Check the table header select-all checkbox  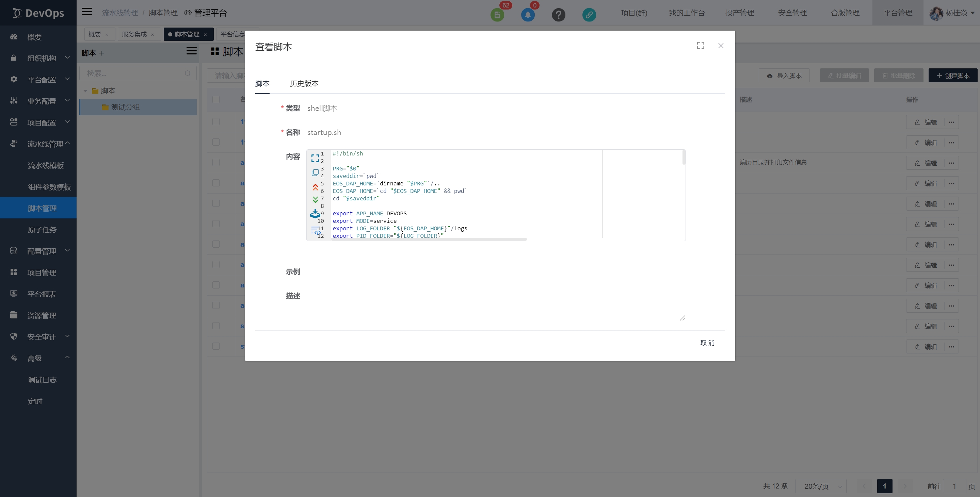pyautogui.click(x=216, y=100)
